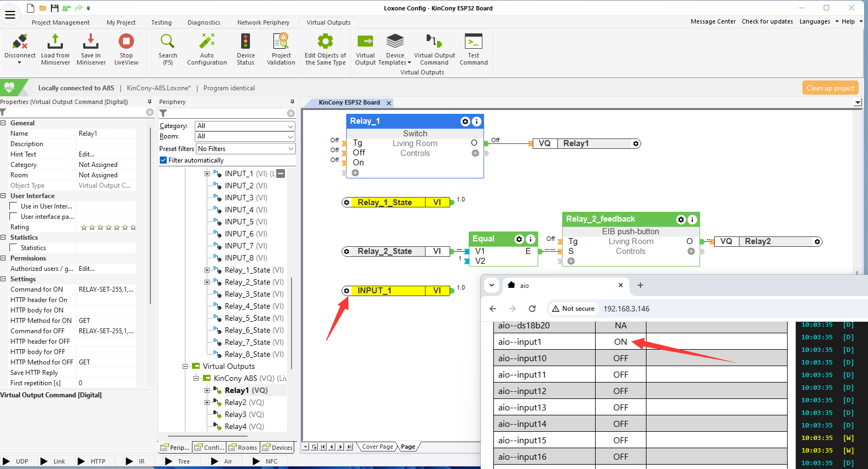
Task: Stop LiveView with the red stop icon
Action: coord(126,42)
